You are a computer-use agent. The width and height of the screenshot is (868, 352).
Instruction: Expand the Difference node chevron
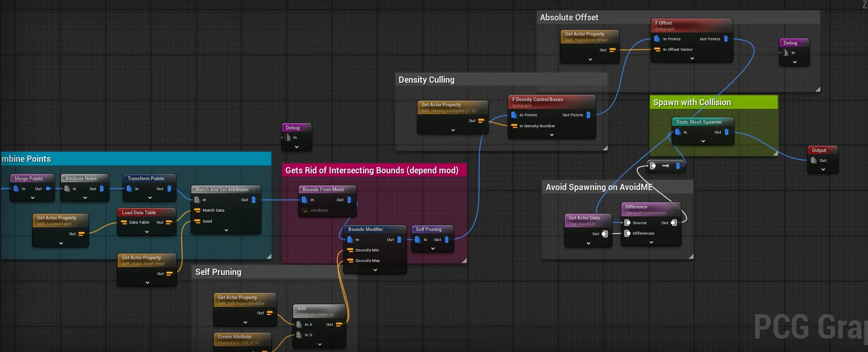tap(651, 243)
